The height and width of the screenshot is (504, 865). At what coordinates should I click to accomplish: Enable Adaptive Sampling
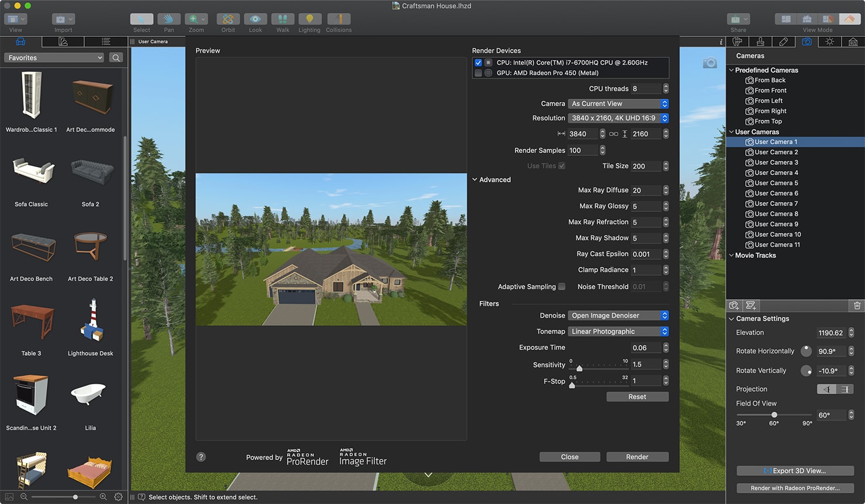click(561, 286)
